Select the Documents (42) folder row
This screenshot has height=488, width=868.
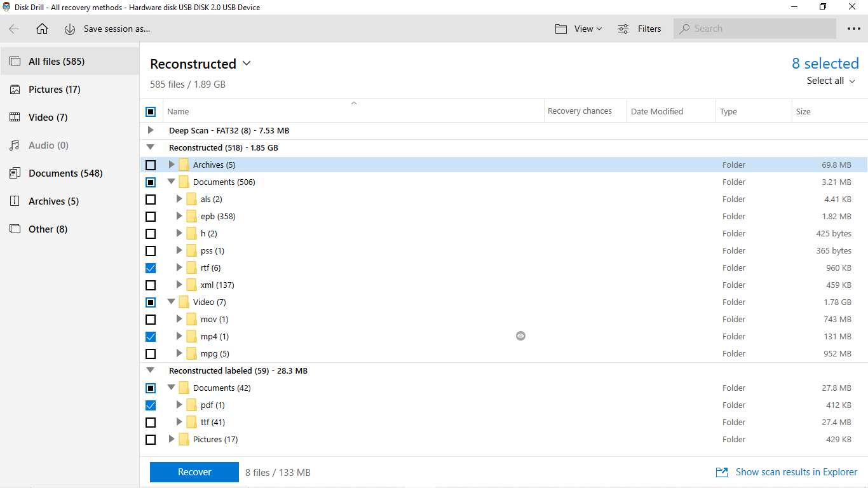click(504, 388)
